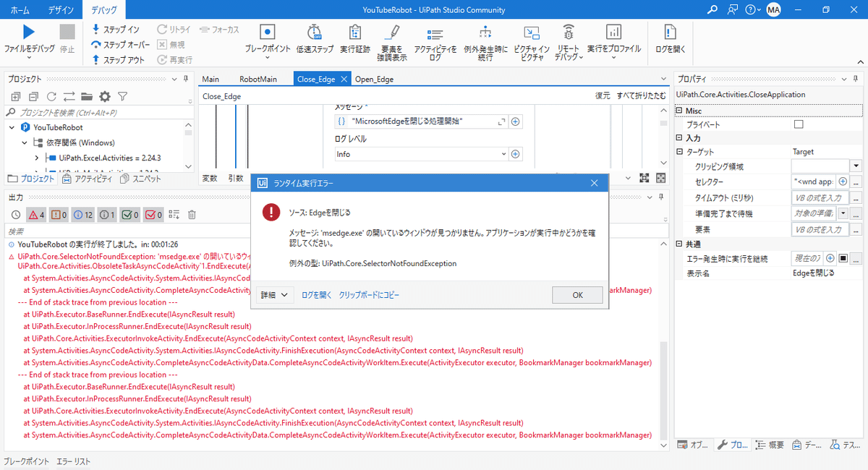
Task: Clear output with trash icon
Action: coord(192,215)
